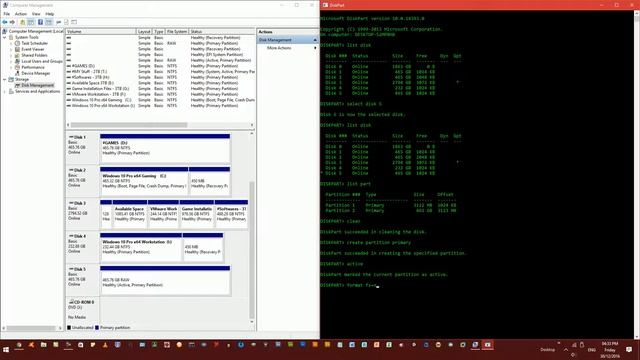Open the Action Center notification icon
The height and width of the screenshot is (360, 640).
point(629,350)
